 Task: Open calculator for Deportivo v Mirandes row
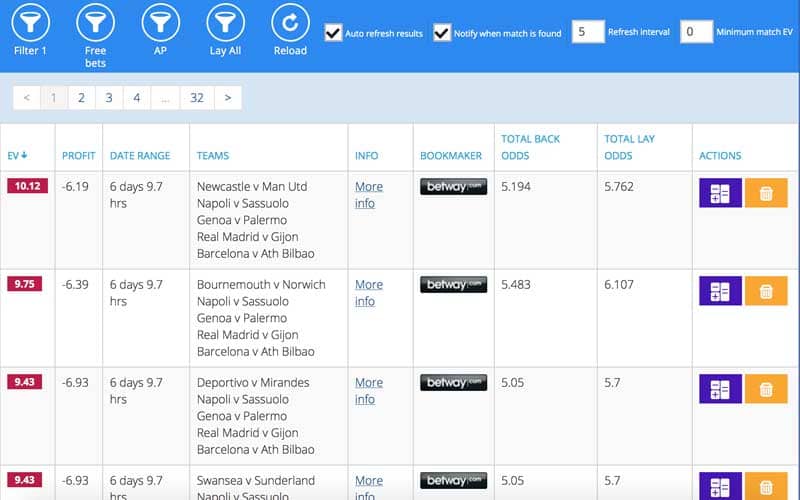click(x=720, y=389)
